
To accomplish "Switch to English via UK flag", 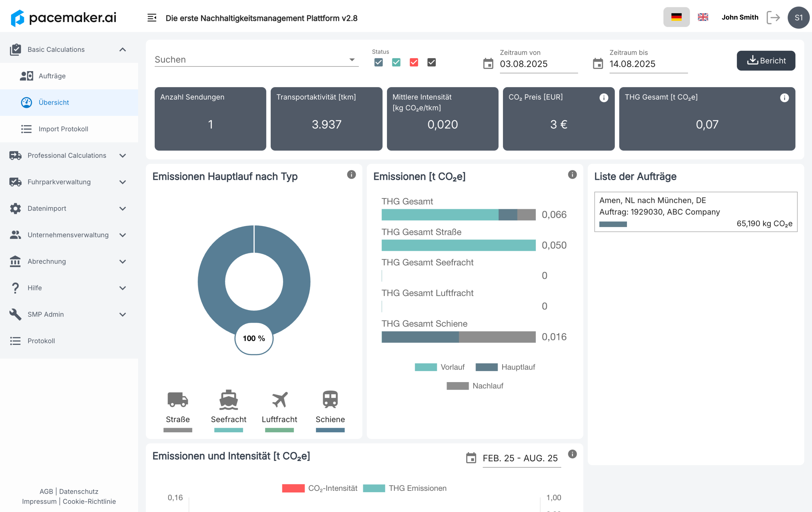I will [x=703, y=17].
